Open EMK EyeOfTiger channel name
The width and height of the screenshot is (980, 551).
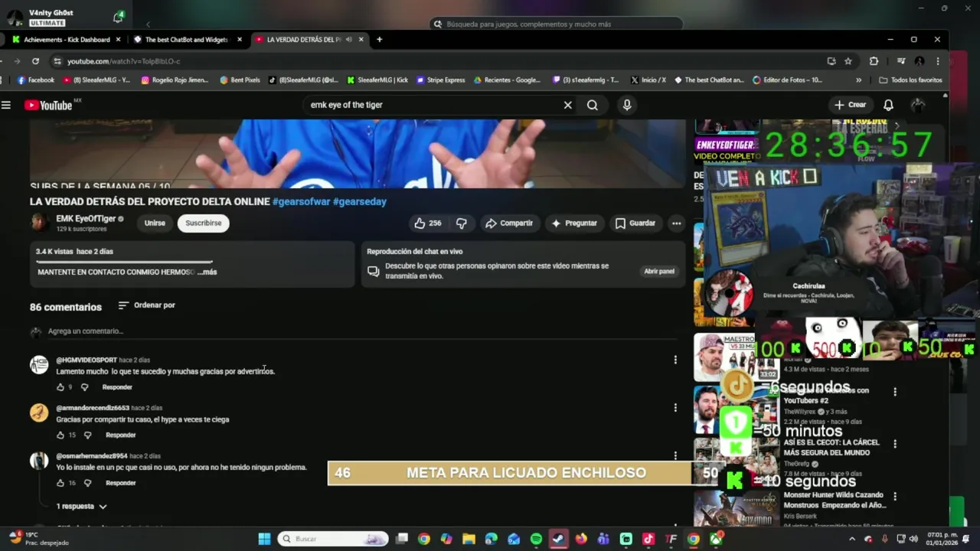[x=86, y=219]
